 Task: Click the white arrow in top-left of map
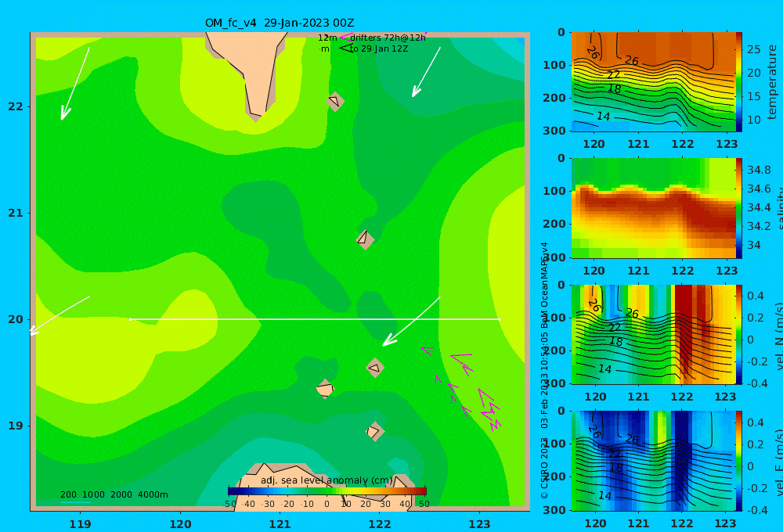(x=75, y=84)
